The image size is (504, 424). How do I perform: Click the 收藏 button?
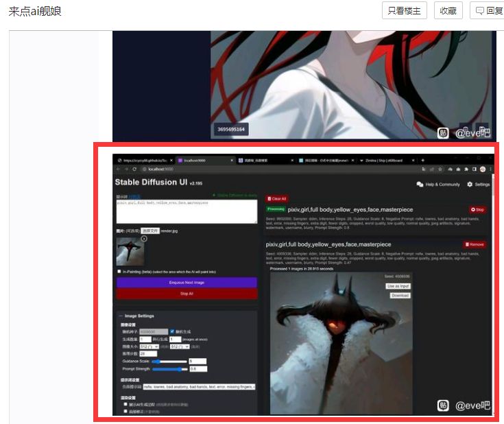(448, 10)
